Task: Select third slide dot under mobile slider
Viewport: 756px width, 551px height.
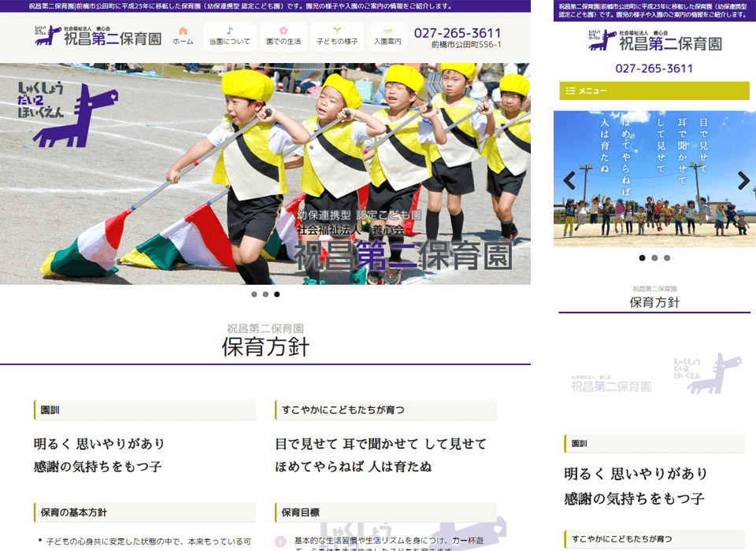Action: click(667, 258)
